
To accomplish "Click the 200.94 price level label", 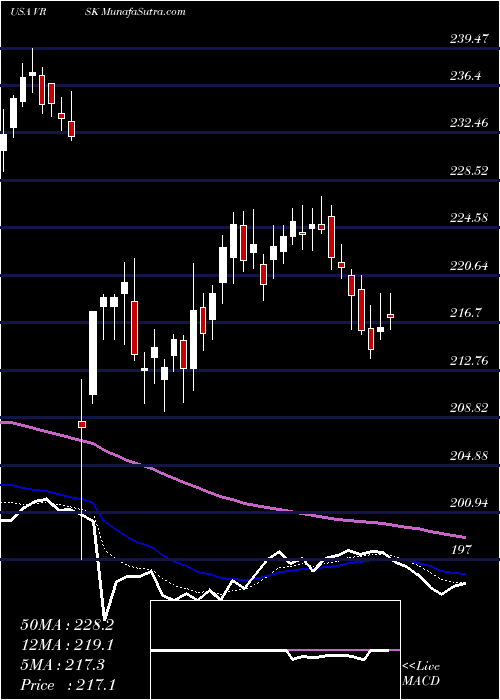I will tap(468, 503).
